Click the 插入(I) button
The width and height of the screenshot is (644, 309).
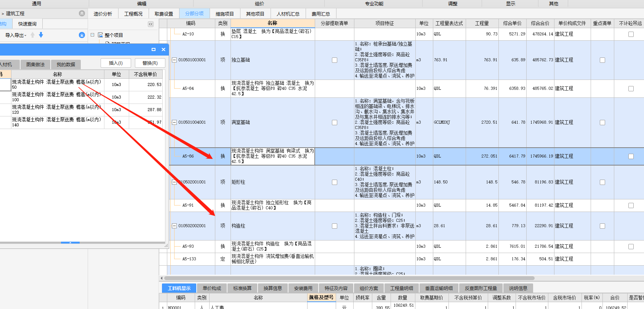116,63
